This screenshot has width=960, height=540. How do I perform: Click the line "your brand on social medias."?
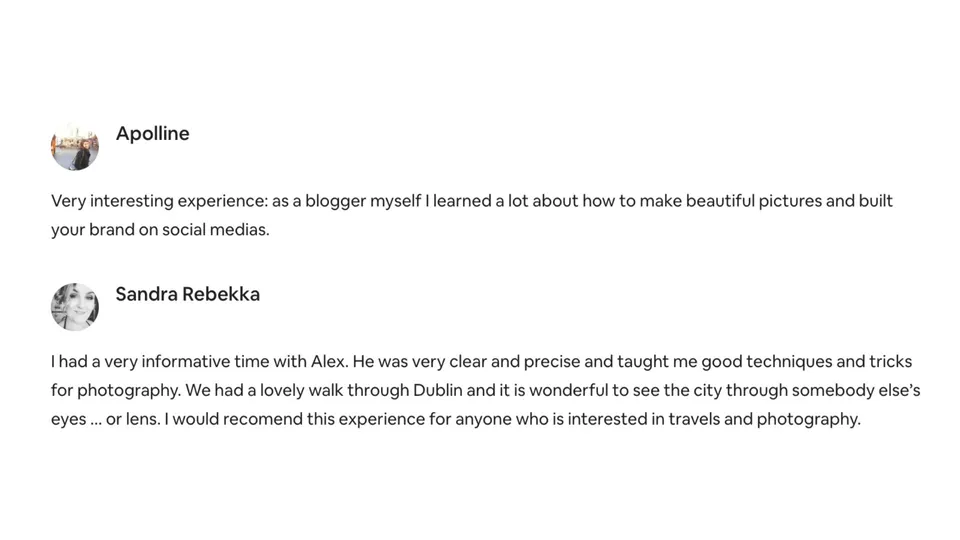160,230
